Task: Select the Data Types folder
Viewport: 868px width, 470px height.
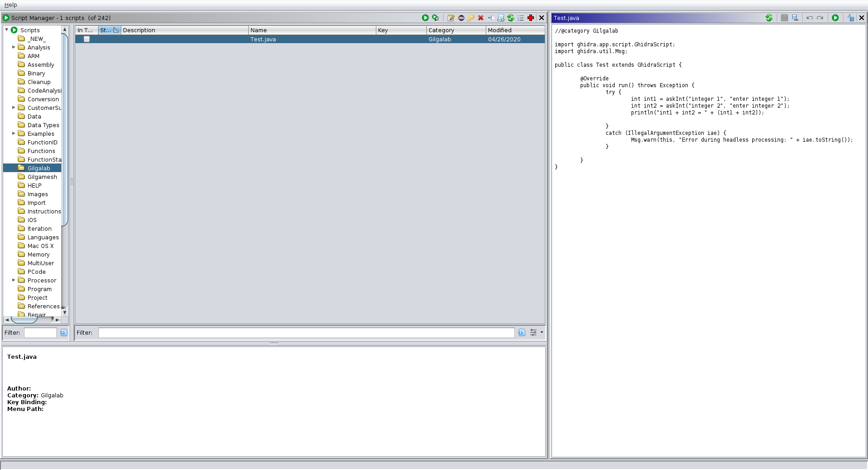Action: pyautogui.click(x=43, y=125)
